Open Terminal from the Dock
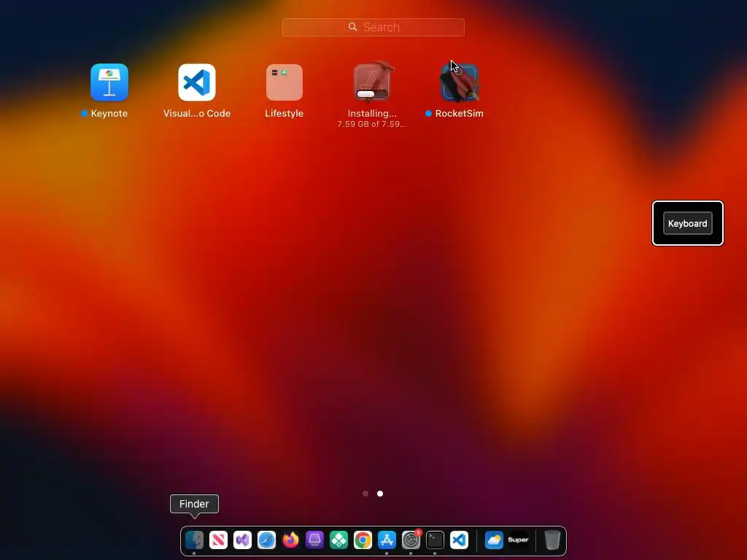The width and height of the screenshot is (747, 560). point(435,540)
